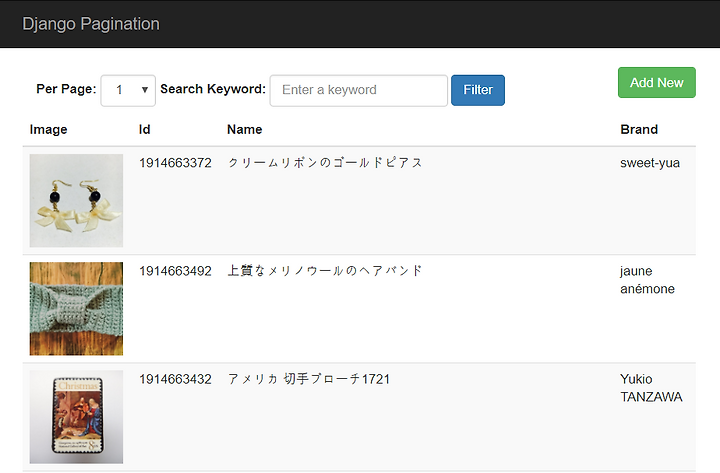Image resolution: width=720 pixels, height=473 pixels.
Task: Open the bow earrings product thumbnail
Action: click(76, 200)
